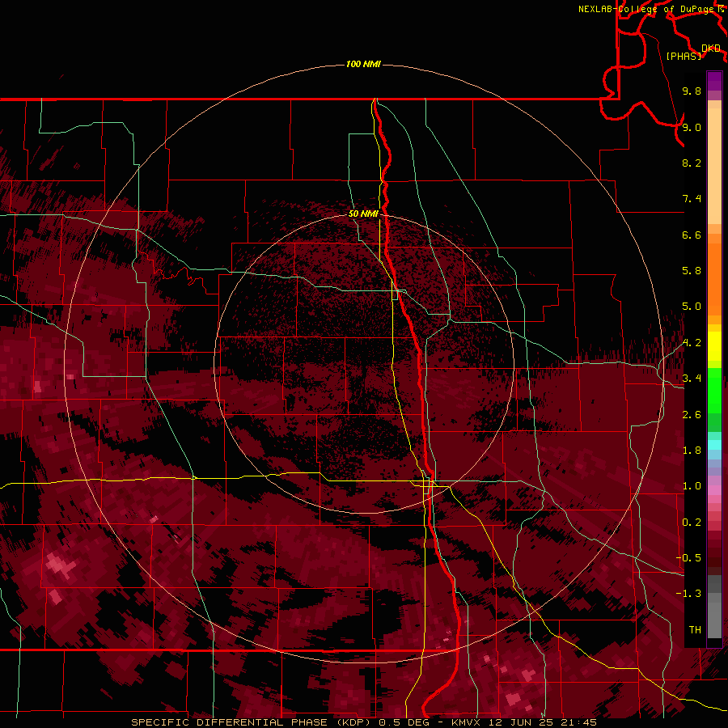Click the 100 NMI range ring label
The width and height of the screenshot is (728, 728).
[x=363, y=64]
